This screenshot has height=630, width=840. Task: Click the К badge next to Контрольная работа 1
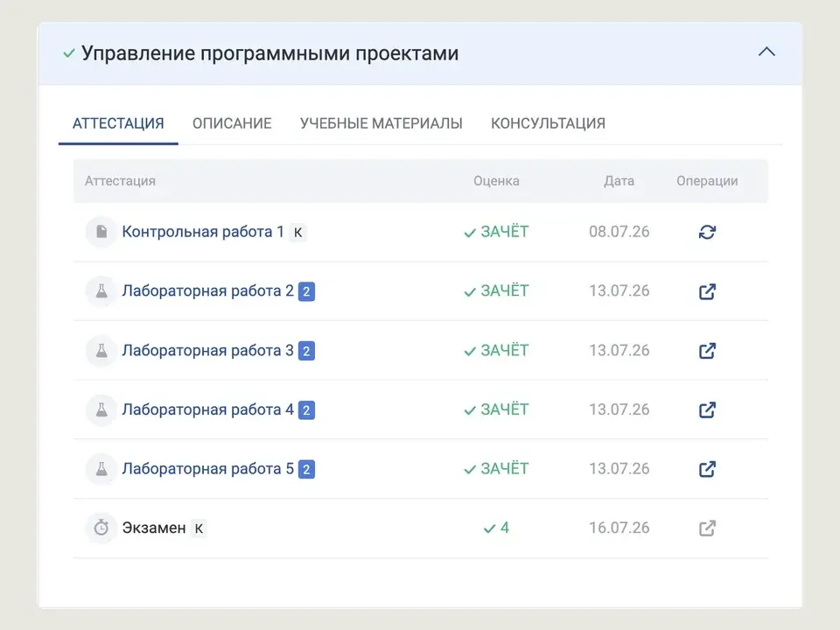297,233
